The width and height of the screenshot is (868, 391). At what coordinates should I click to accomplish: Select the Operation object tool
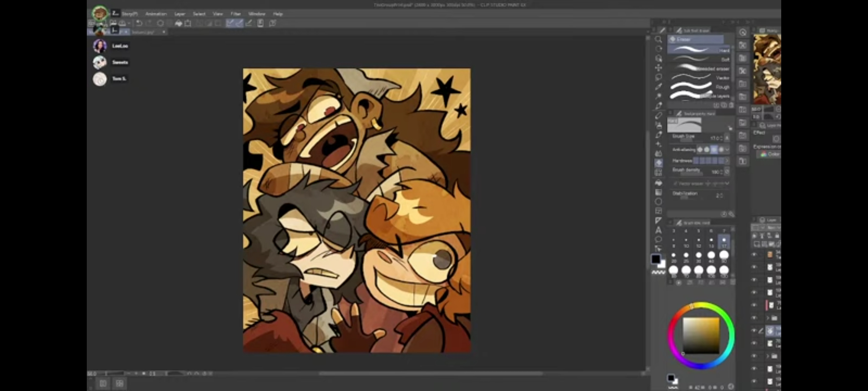pos(658,58)
